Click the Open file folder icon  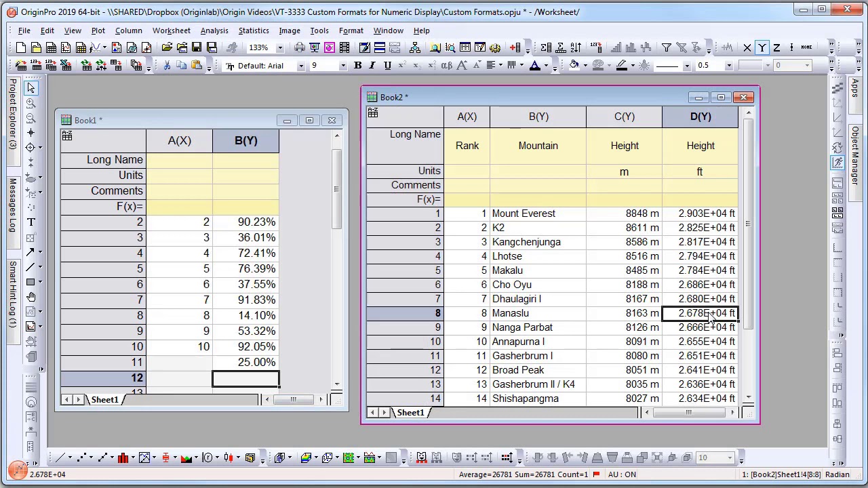(167, 47)
